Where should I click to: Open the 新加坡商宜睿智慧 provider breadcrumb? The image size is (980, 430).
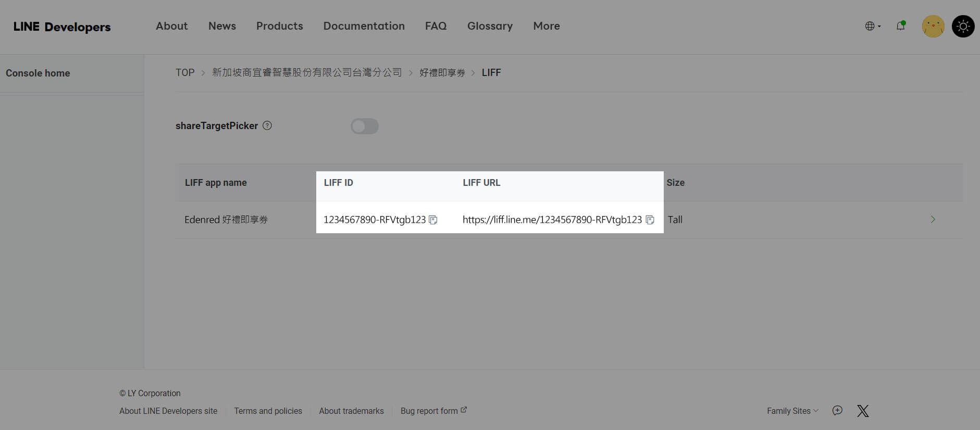307,72
